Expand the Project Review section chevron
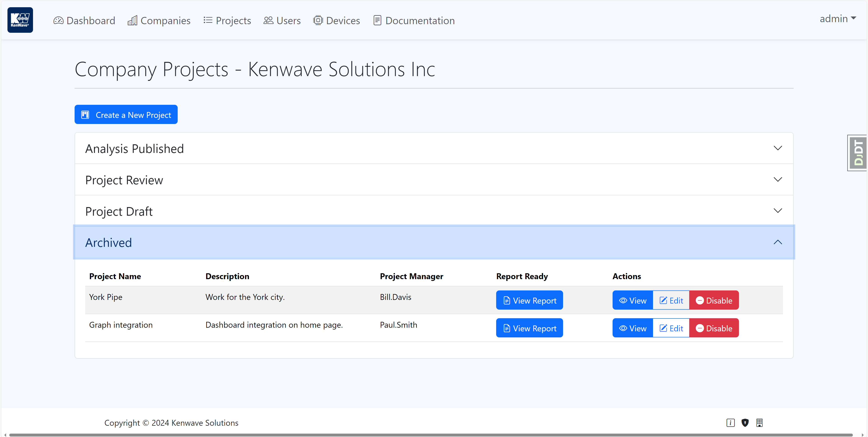 (x=777, y=180)
